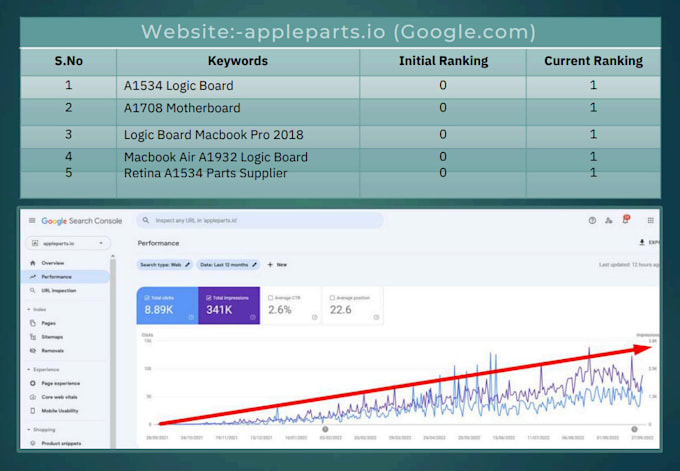Open Core web vitals report
The height and width of the screenshot is (471, 680).
(x=65, y=397)
